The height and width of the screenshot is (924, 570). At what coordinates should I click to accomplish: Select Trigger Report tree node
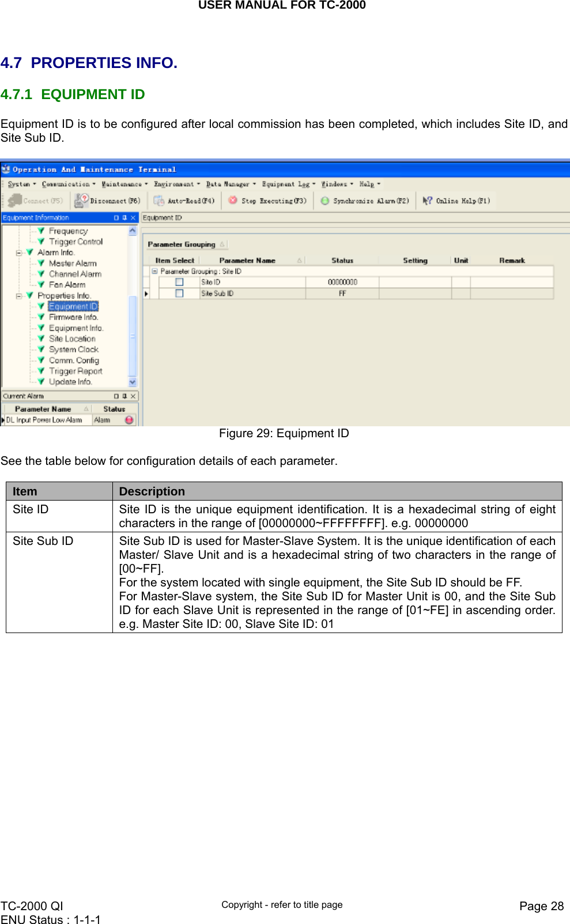[x=76, y=371]
